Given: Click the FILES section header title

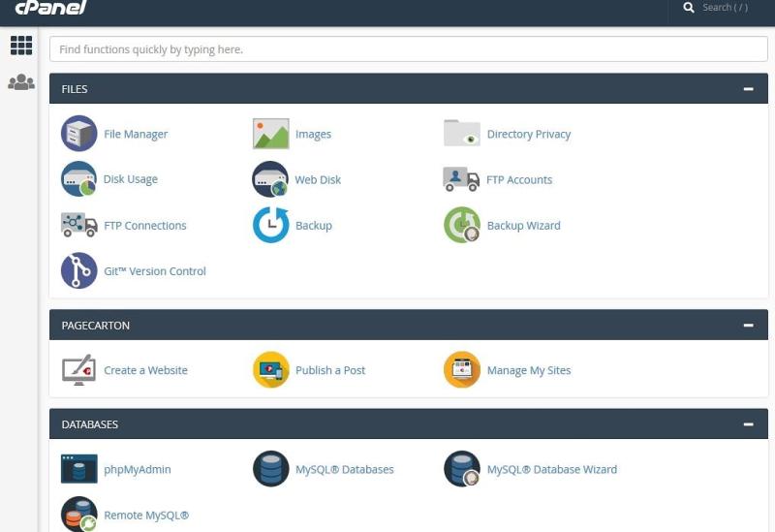Looking at the screenshot, I should click(75, 89).
